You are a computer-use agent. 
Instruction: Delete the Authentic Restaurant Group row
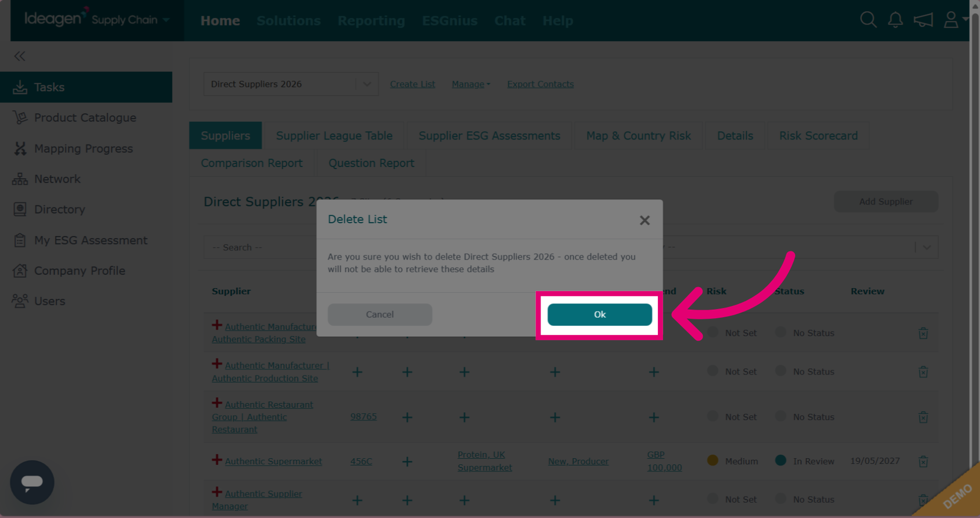coord(923,417)
